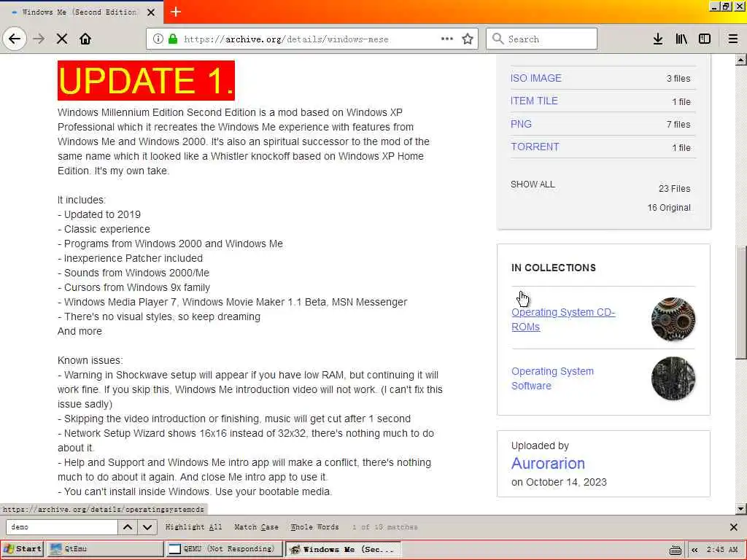Image resolution: width=747 pixels, height=560 pixels.
Task: Open the Firefox home page
Action: point(85,39)
